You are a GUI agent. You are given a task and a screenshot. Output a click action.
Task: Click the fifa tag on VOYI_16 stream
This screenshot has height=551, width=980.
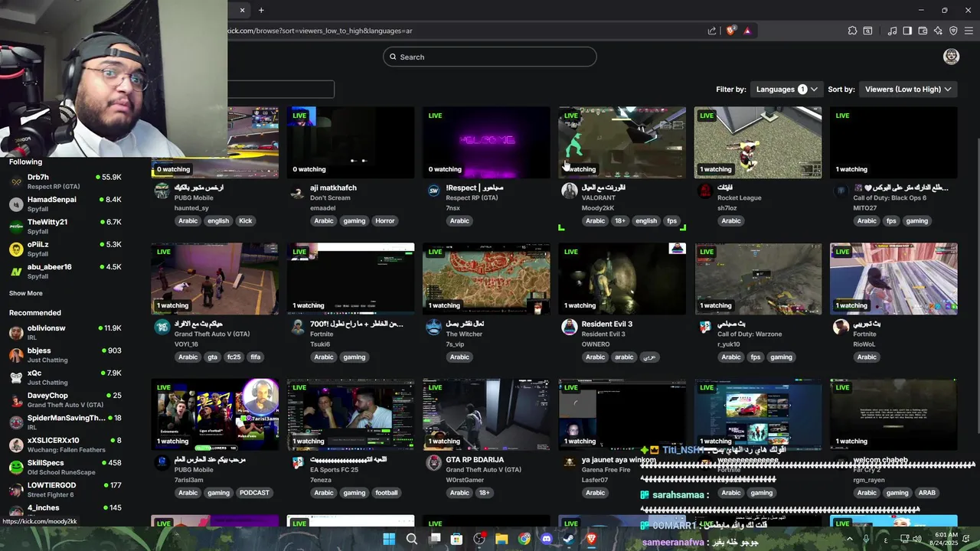[x=256, y=357]
